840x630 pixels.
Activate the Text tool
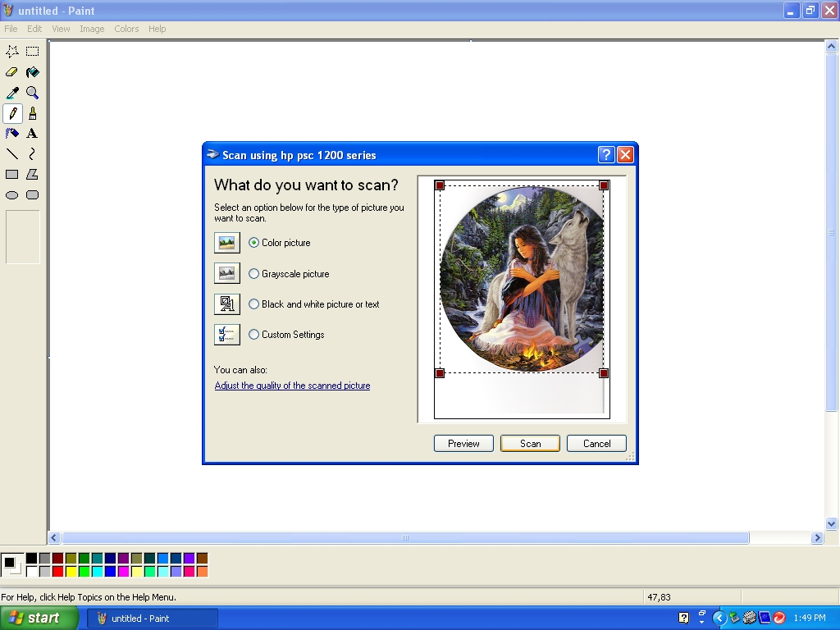coord(33,134)
